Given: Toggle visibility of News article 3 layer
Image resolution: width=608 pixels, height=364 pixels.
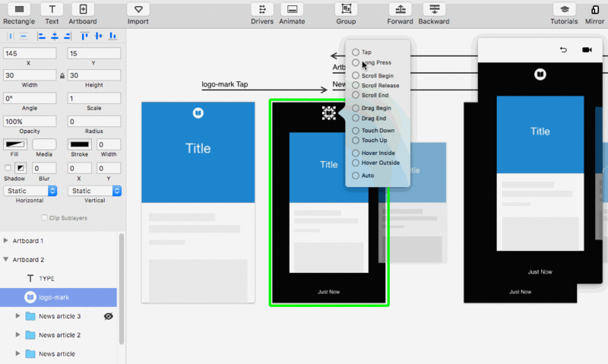Looking at the screenshot, I should point(109,316).
